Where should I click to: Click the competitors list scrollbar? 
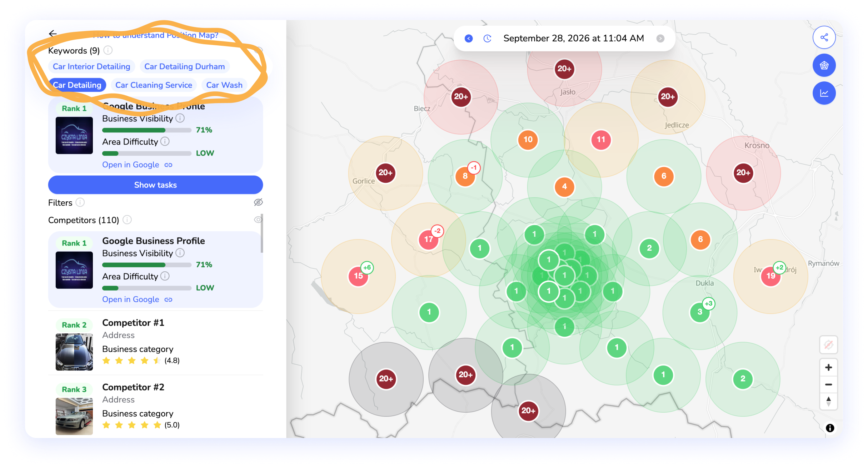pos(262,233)
